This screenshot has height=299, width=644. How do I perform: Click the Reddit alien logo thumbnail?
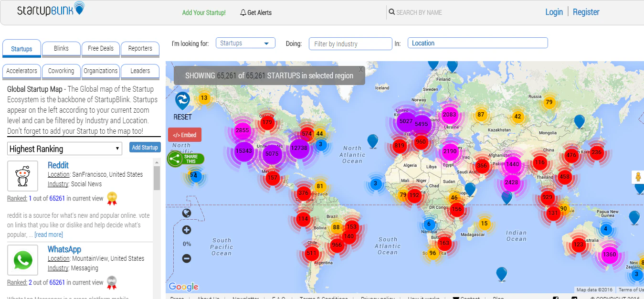pos(22,176)
